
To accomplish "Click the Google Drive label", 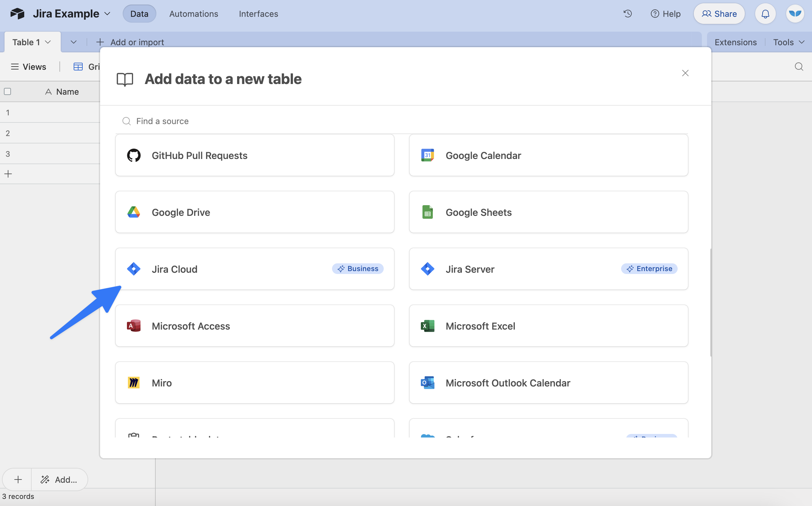I will click(x=181, y=213).
